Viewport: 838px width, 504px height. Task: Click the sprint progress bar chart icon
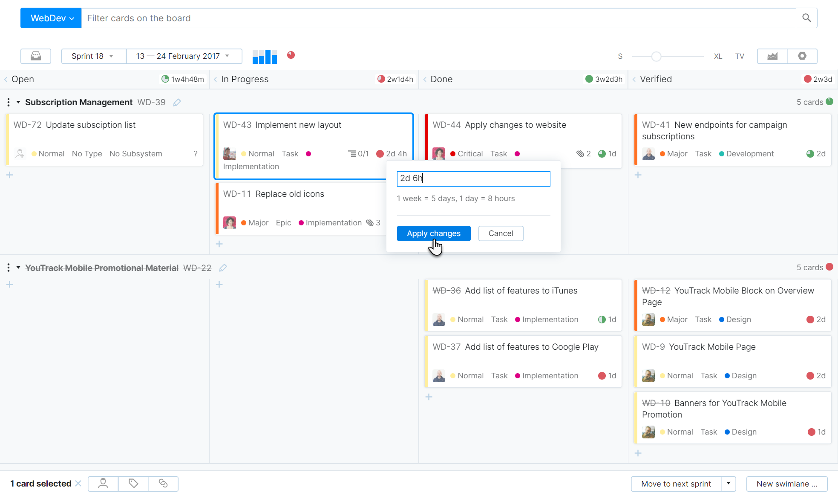click(264, 56)
